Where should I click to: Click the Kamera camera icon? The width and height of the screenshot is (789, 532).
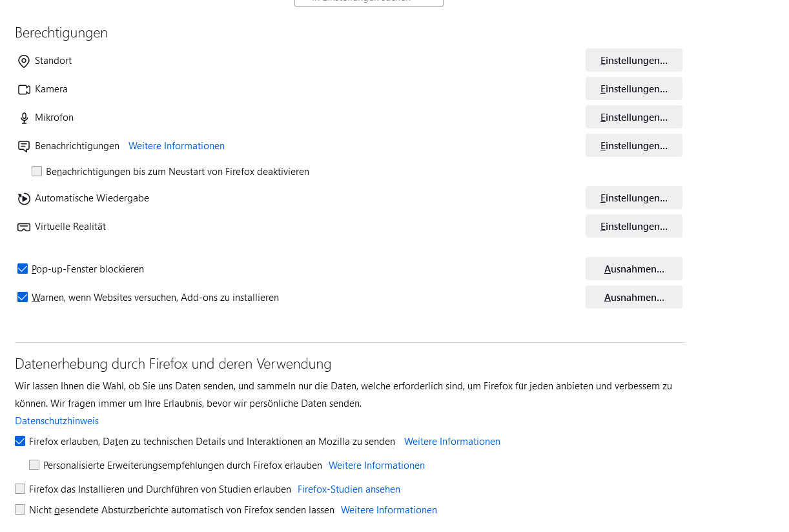[x=25, y=90]
